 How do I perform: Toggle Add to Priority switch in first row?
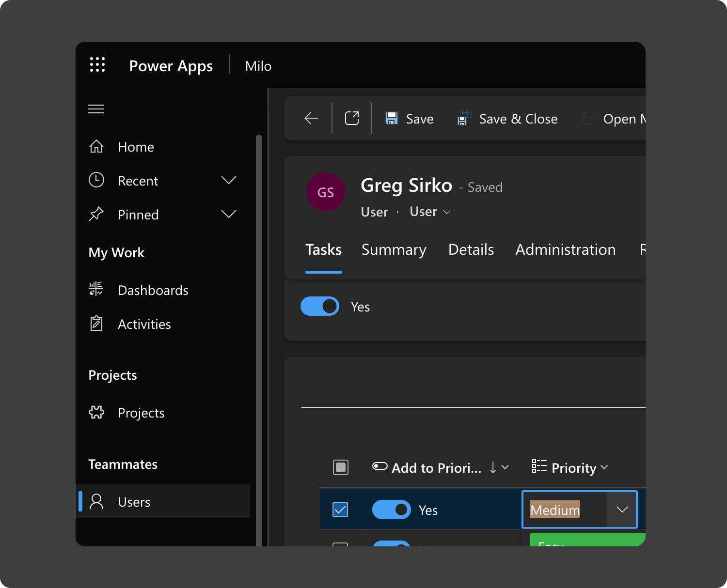391,510
